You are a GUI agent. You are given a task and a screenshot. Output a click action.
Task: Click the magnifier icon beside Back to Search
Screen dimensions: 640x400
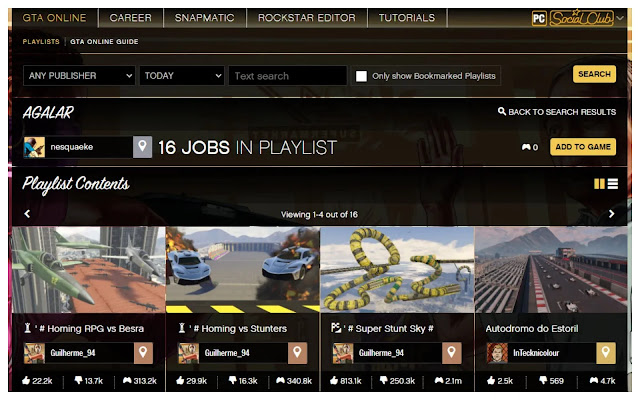pyautogui.click(x=502, y=111)
